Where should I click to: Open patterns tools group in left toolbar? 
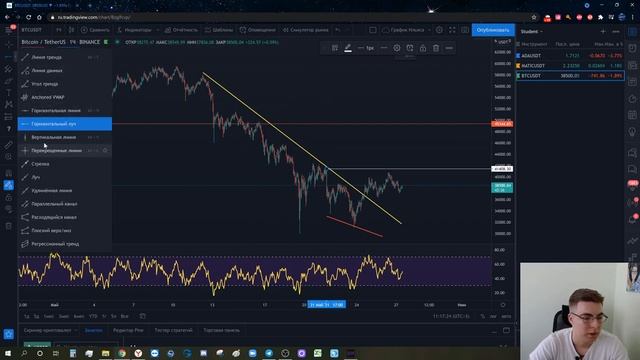coord(9,105)
